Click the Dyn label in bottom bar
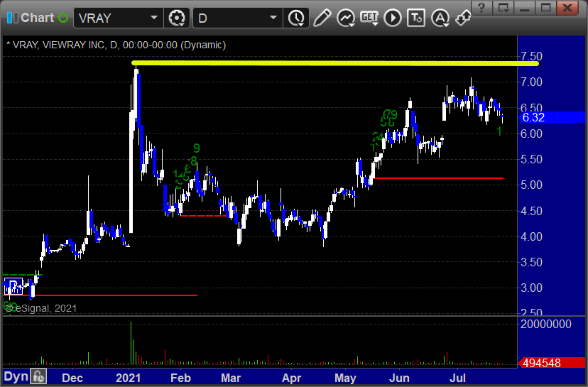Viewport: 588px width, 387px height. click(16, 376)
